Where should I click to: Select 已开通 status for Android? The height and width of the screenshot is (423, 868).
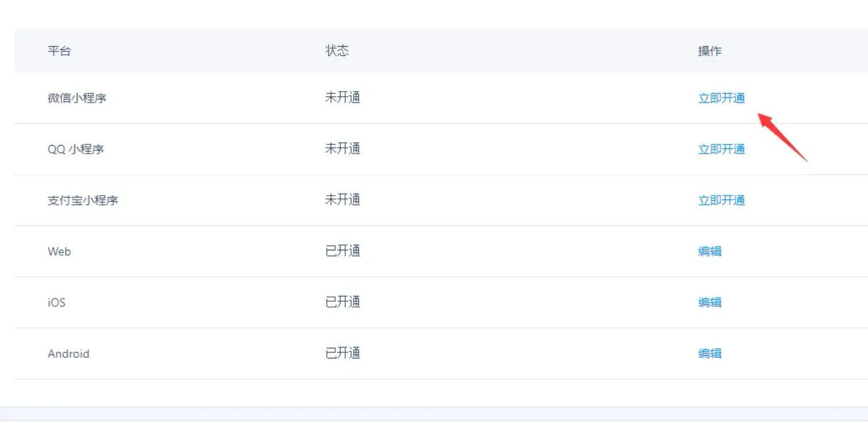pos(342,354)
